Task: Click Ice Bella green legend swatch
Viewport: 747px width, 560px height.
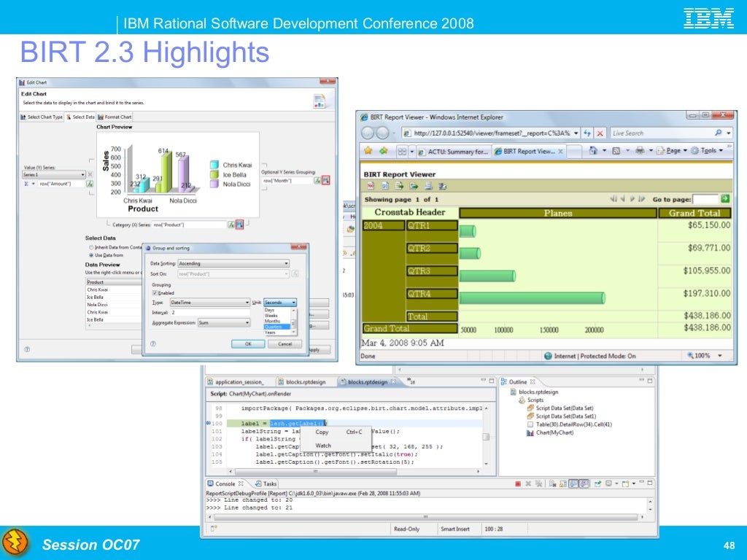Action: point(214,174)
